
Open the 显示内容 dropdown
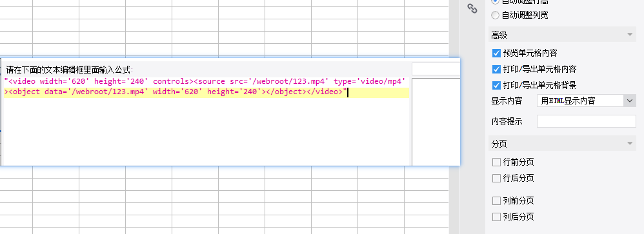pos(586,101)
